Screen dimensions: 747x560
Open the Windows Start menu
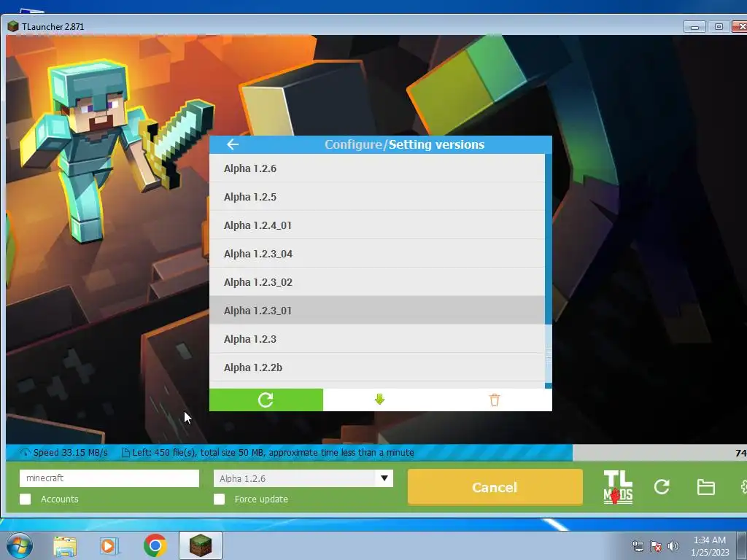click(x=20, y=545)
